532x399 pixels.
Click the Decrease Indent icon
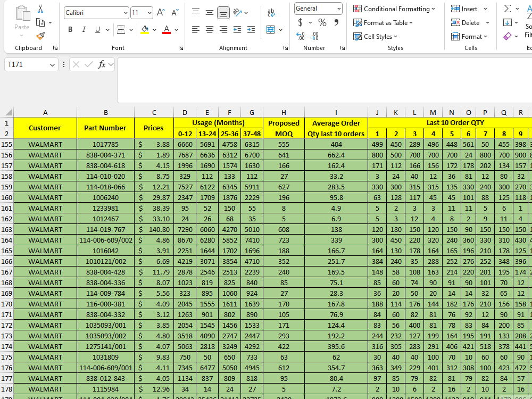pyautogui.click(x=237, y=30)
